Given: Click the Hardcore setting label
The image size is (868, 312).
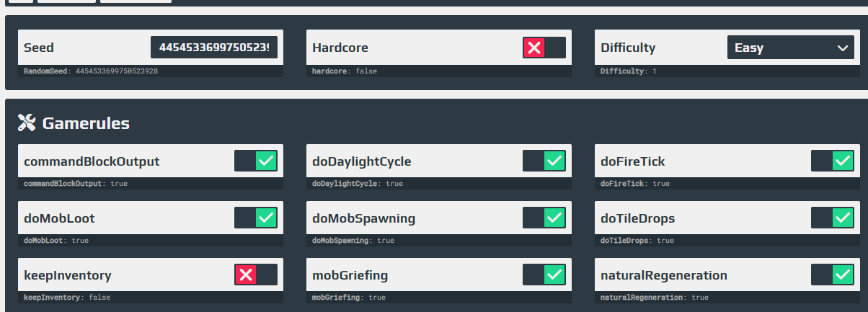Looking at the screenshot, I should (340, 48).
